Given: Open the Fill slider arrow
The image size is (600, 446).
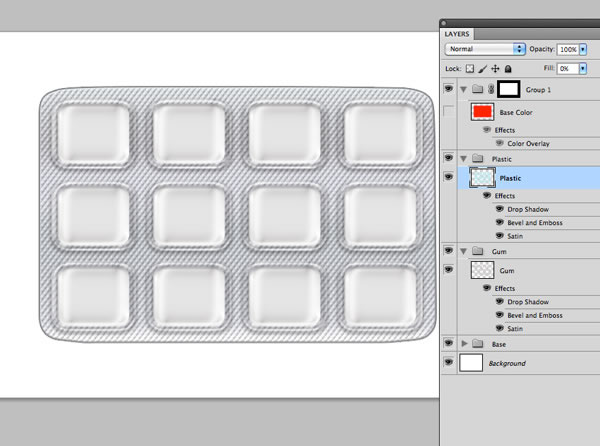Looking at the screenshot, I should click(x=583, y=68).
